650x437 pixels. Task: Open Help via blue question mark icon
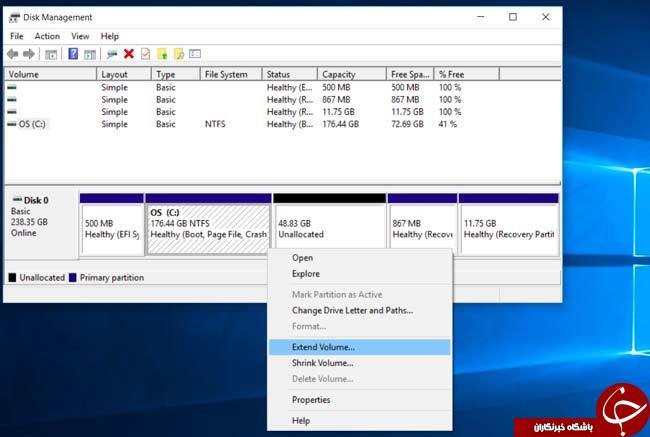tap(73, 53)
